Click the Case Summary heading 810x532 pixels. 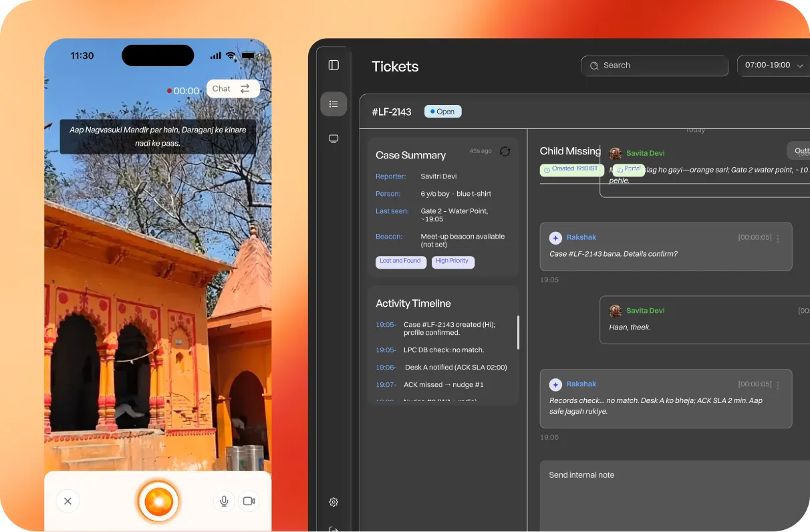[410, 155]
